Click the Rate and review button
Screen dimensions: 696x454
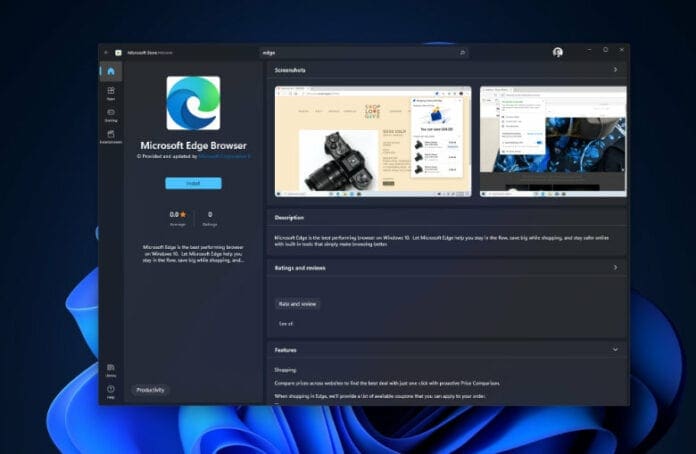[x=297, y=304]
